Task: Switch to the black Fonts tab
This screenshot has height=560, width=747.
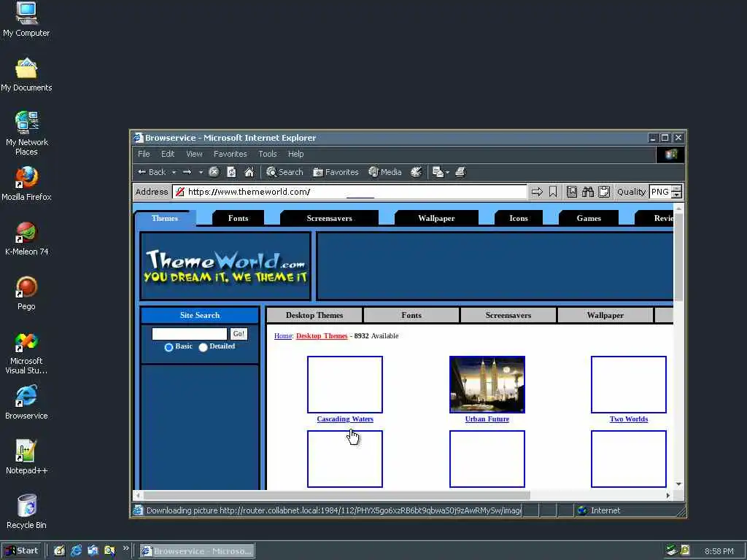Action: [239, 218]
